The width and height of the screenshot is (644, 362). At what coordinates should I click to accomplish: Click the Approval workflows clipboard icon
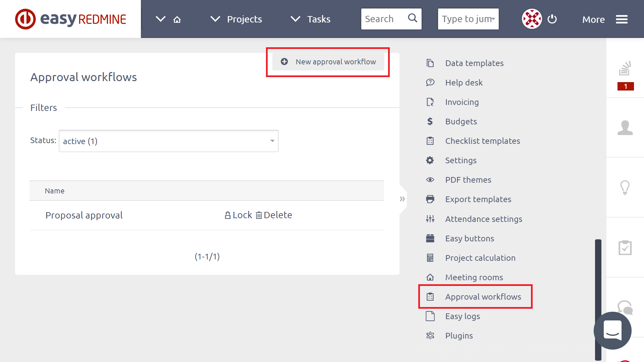point(430,297)
